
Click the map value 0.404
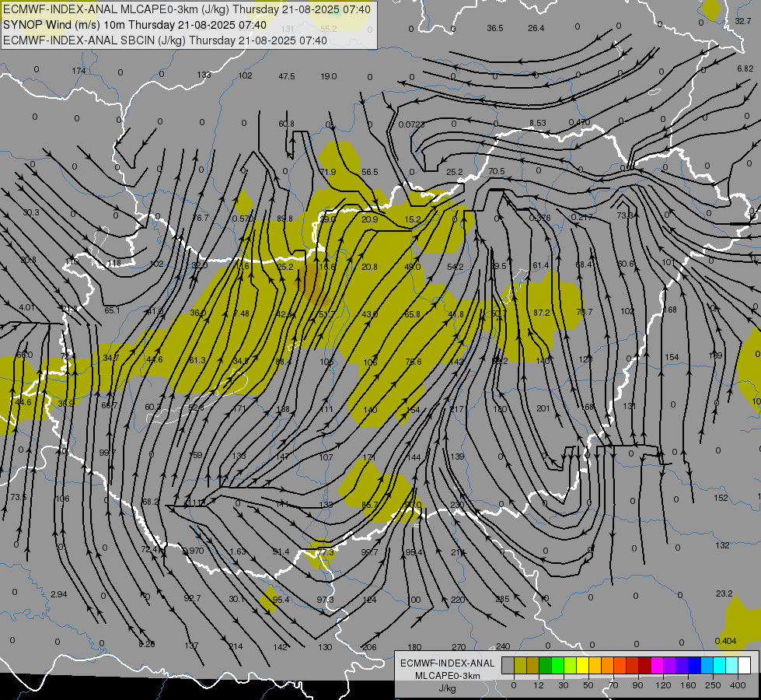[725, 641]
